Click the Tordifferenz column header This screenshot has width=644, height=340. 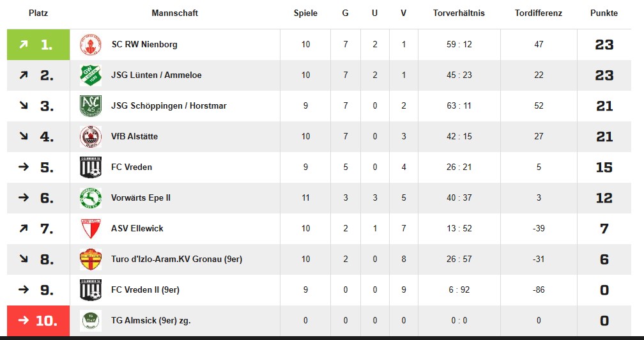click(539, 13)
